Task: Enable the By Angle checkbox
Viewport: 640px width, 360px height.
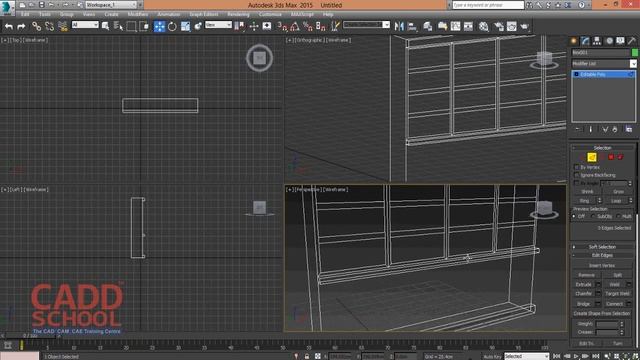Action: [x=577, y=183]
